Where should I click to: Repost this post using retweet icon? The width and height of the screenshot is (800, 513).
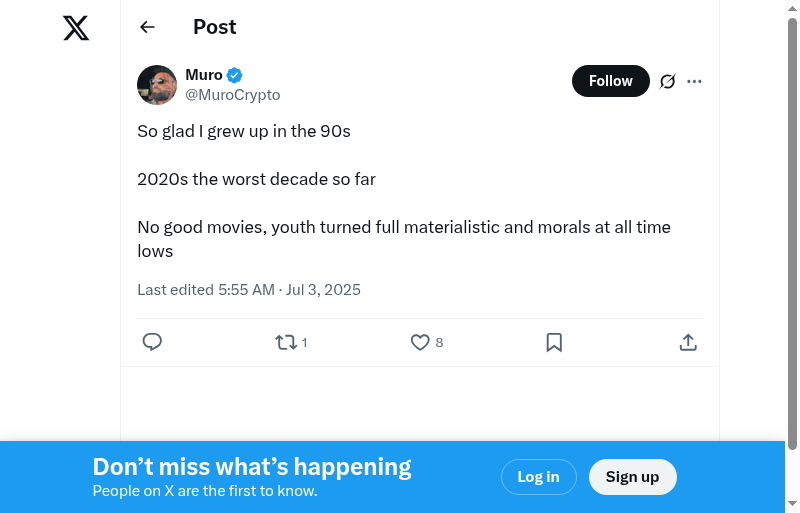(286, 342)
